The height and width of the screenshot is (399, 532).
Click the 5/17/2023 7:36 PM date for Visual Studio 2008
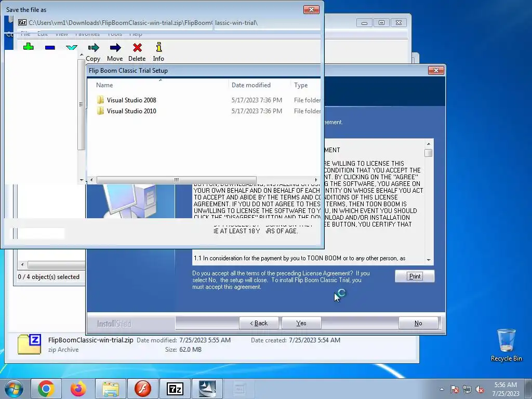pyautogui.click(x=257, y=100)
